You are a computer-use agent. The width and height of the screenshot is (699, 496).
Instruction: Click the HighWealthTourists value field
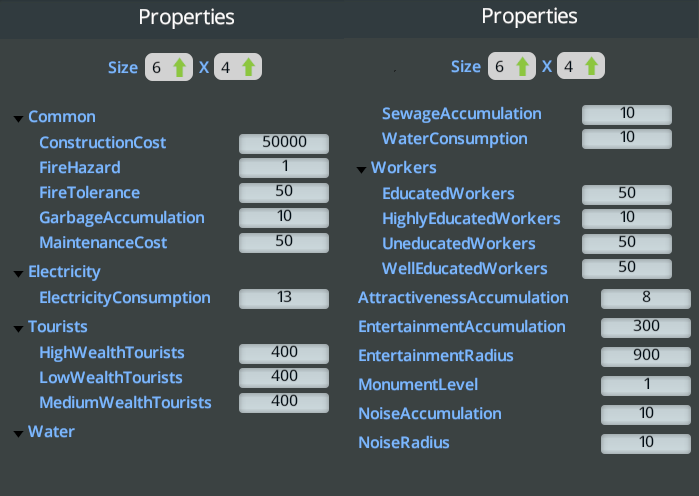pos(284,352)
